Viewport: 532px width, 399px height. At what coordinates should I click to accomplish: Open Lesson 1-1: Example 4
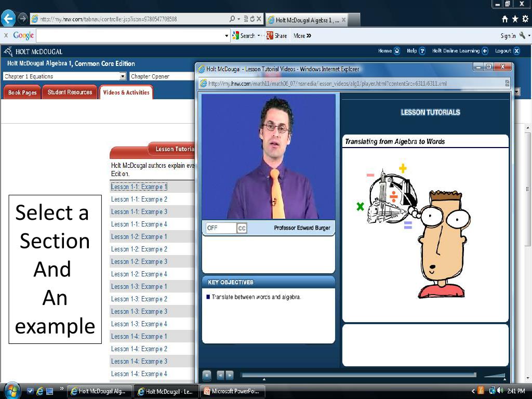(139, 224)
